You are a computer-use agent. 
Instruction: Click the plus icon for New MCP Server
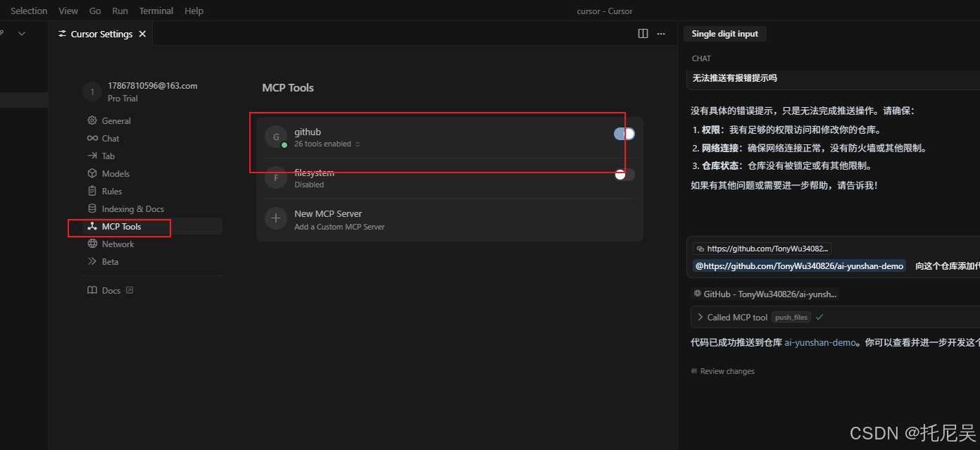[276, 218]
